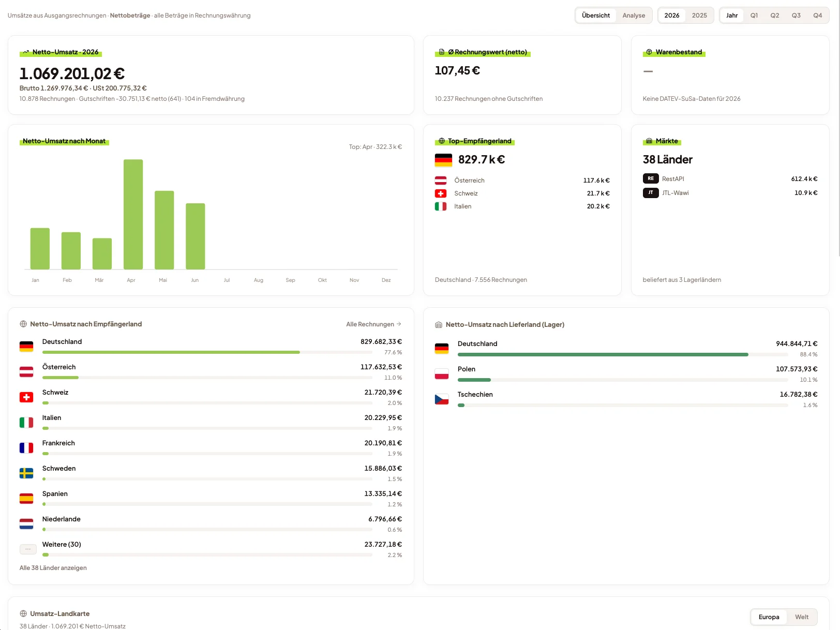Click the trend icon beside Netto-Umsatz 2026
Image resolution: width=840 pixels, height=630 pixels.
[26, 52]
